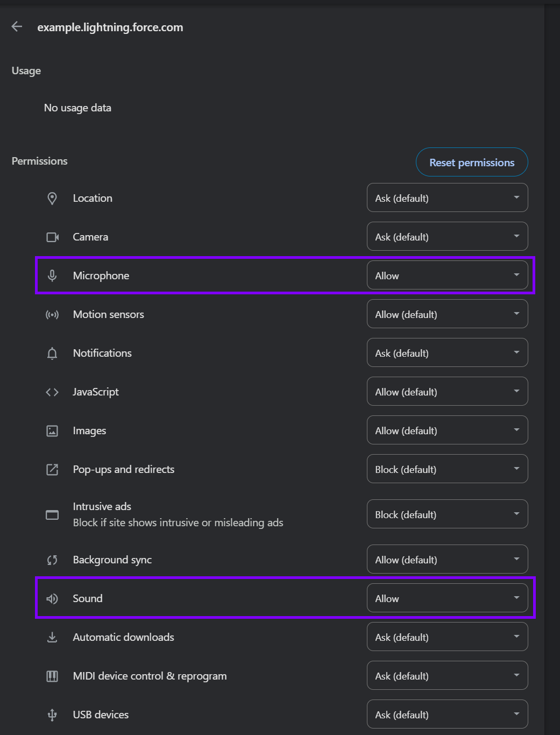The height and width of the screenshot is (735, 560).
Task: Click the USB devices icon
Action: pos(52,715)
